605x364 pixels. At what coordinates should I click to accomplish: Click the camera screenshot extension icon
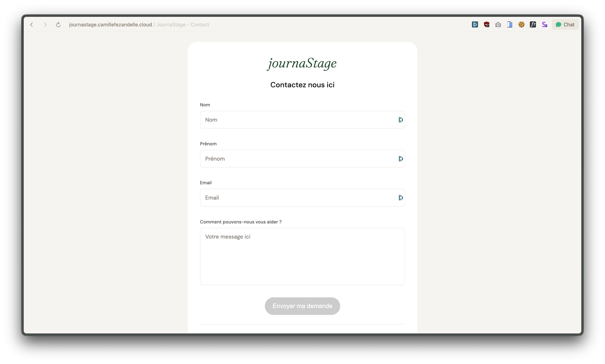tap(498, 24)
